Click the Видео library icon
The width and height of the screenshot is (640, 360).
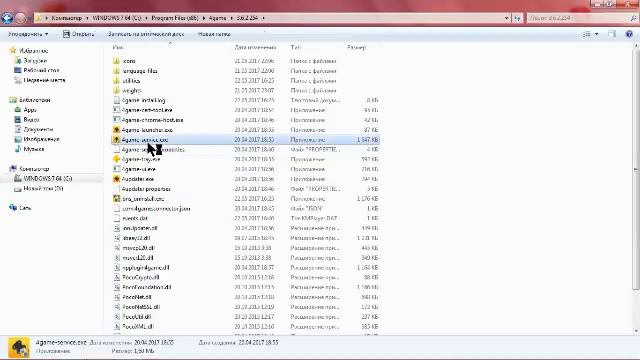pyautogui.click(x=18, y=120)
